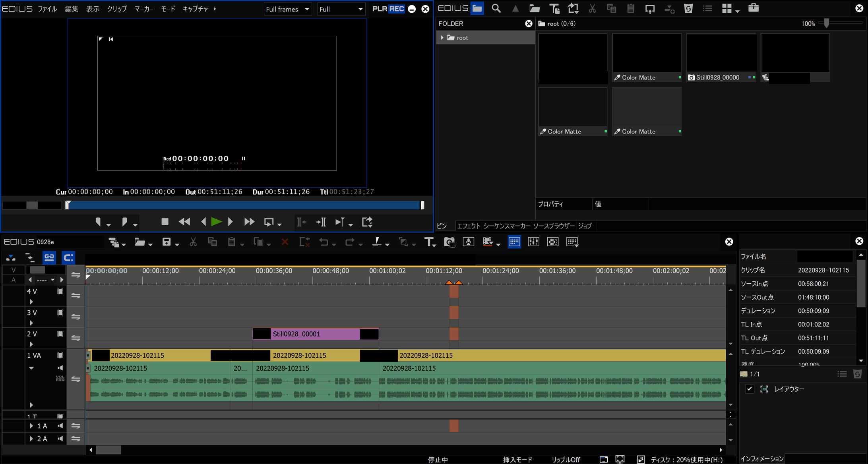Click the undo arrow in timeline toolbar
This screenshot has width=868, height=464.
(324, 242)
